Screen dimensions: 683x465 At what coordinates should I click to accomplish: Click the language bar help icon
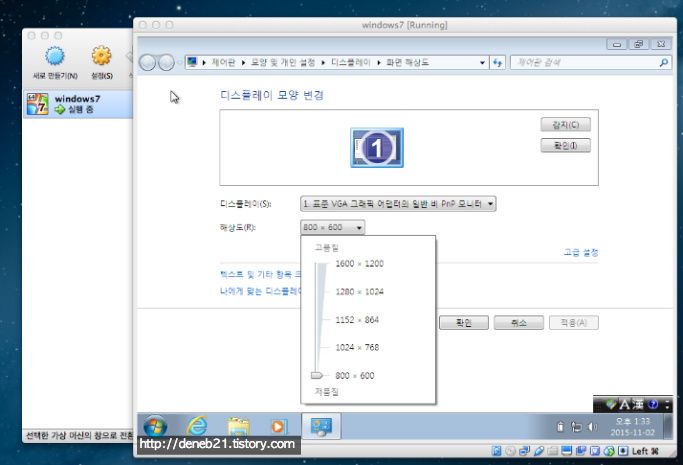[x=653, y=404]
